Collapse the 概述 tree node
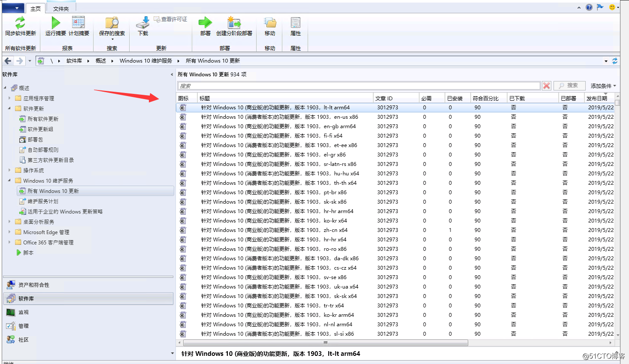The width and height of the screenshot is (629, 364). pyautogui.click(x=5, y=88)
